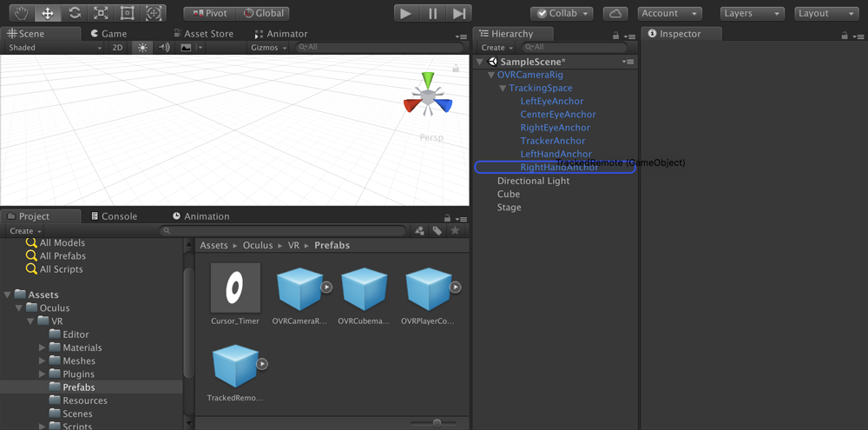Open the Layout dropdown

pyautogui.click(x=826, y=13)
